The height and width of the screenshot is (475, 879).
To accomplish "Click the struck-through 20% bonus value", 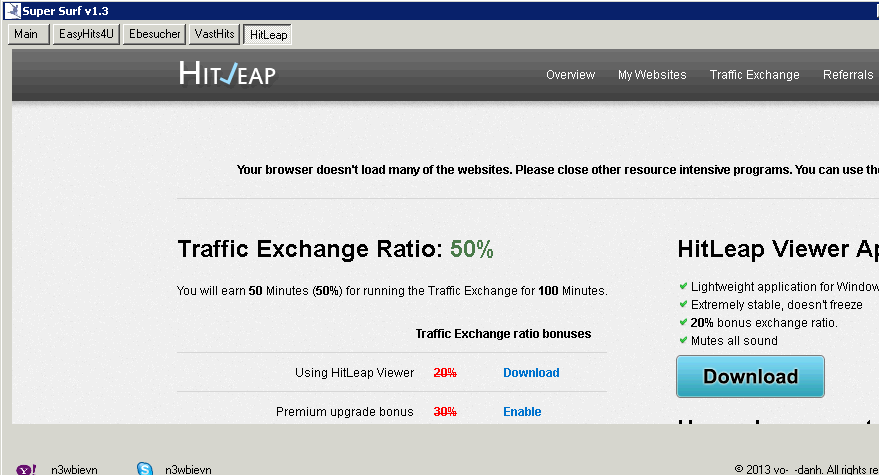I will pos(445,373).
